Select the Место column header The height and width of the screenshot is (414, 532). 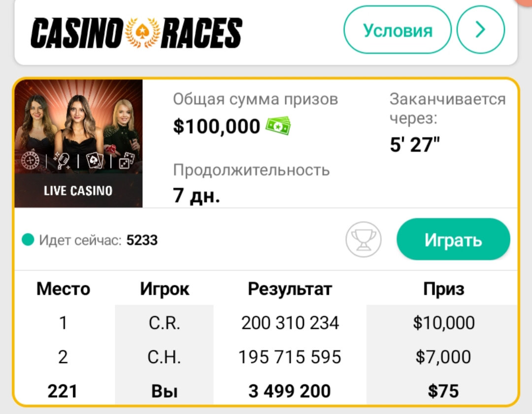tap(64, 289)
